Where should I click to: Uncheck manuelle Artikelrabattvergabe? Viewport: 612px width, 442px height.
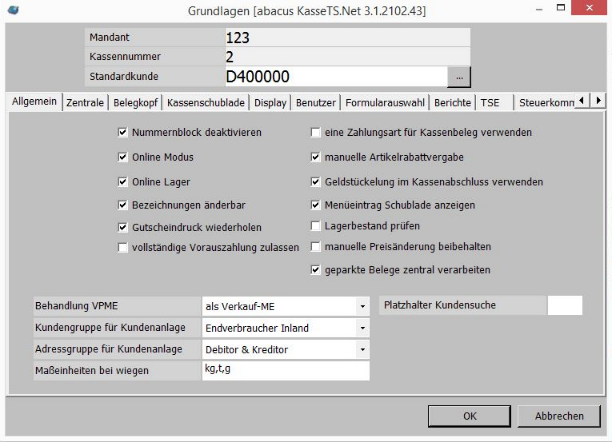tap(315, 157)
